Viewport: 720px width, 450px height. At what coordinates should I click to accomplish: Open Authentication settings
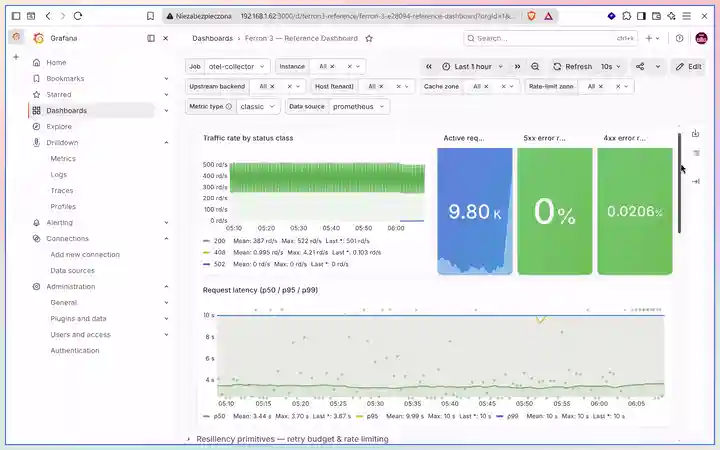coord(75,350)
